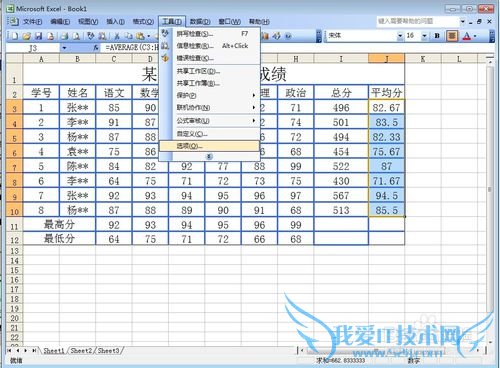Image resolution: width=500 pixels, height=368 pixels.
Task: Go to last sheet tab arrow
Action: click(x=34, y=350)
